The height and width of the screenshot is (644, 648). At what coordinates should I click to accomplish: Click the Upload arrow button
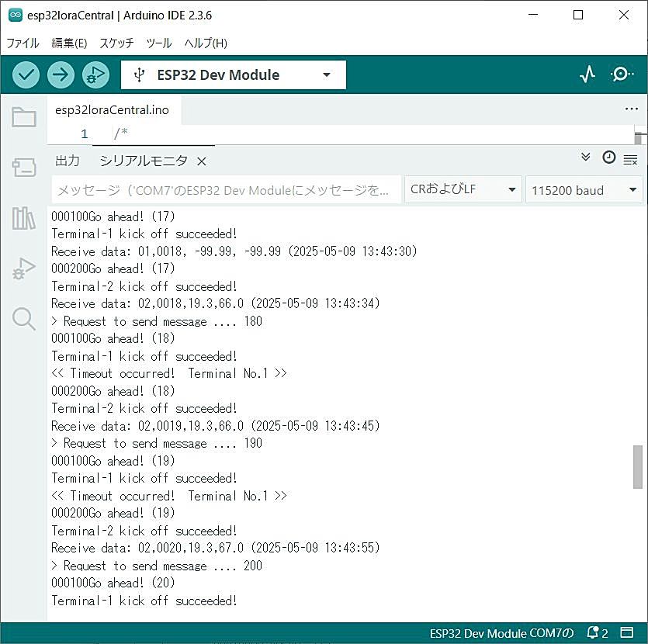[x=61, y=74]
